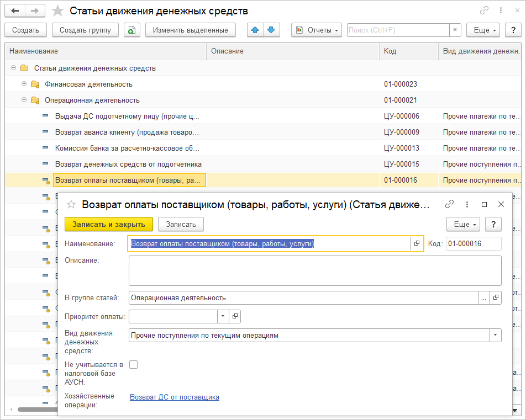Open the Вид движения денежных средств dropdown
The width and height of the screenshot is (526, 420).
click(495, 336)
